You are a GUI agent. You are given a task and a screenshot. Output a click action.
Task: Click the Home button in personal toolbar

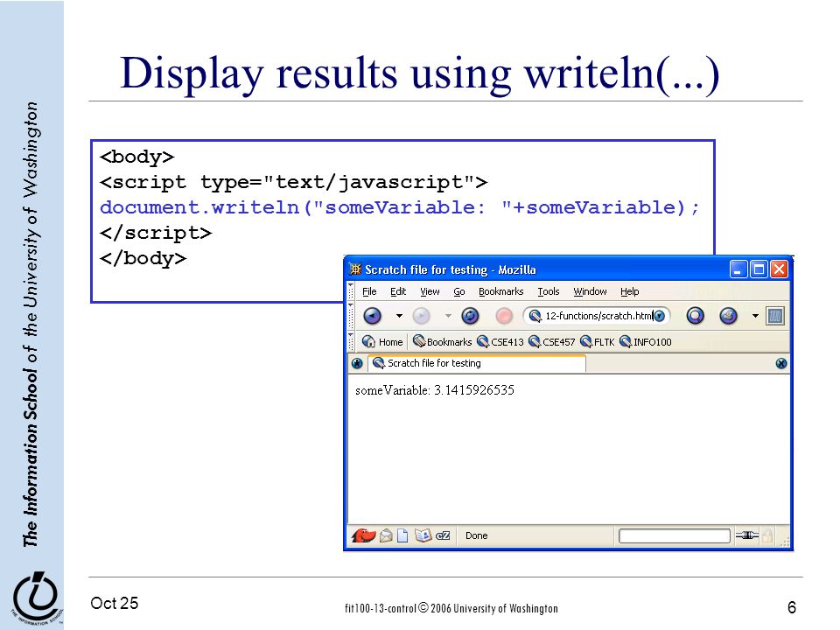tap(382, 342)
